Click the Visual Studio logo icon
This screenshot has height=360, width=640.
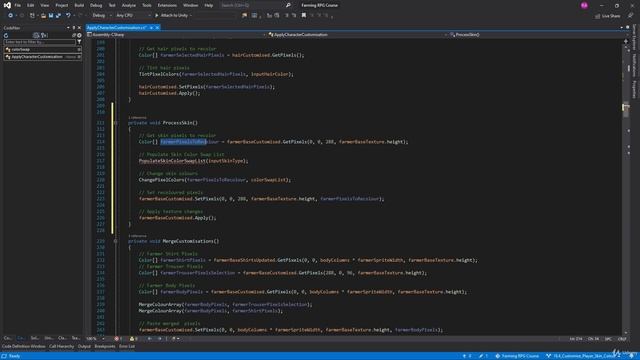pyautogui.click(x=7, y=5)
